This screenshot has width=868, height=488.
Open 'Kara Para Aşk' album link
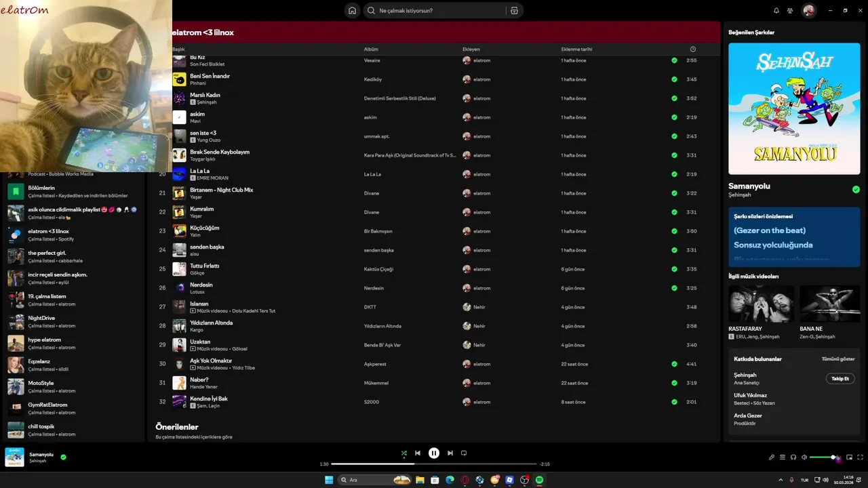point(410,155)
